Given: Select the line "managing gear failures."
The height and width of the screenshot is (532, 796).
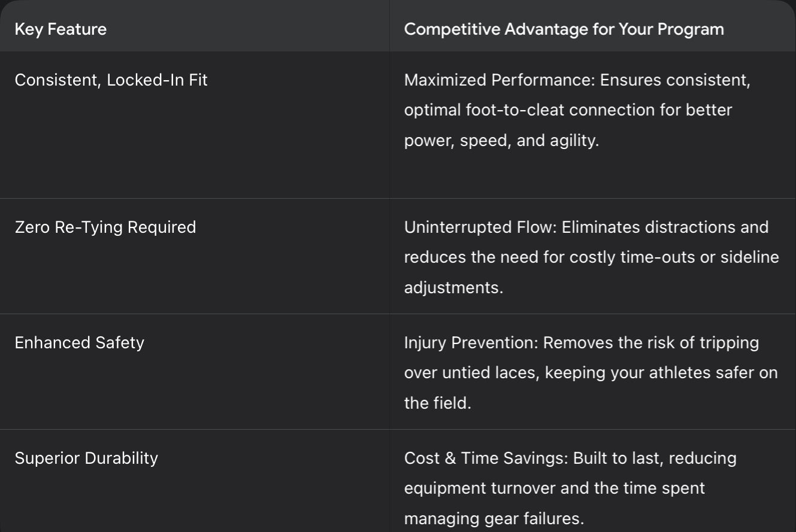Looking at the screenshot, I should pos(494,518).
